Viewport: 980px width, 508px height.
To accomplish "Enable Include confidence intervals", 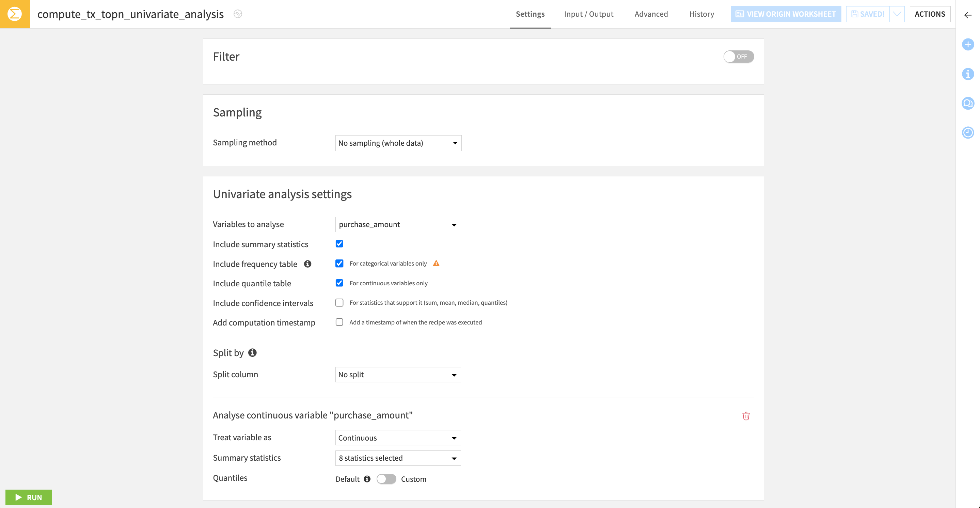I will 339,302.
